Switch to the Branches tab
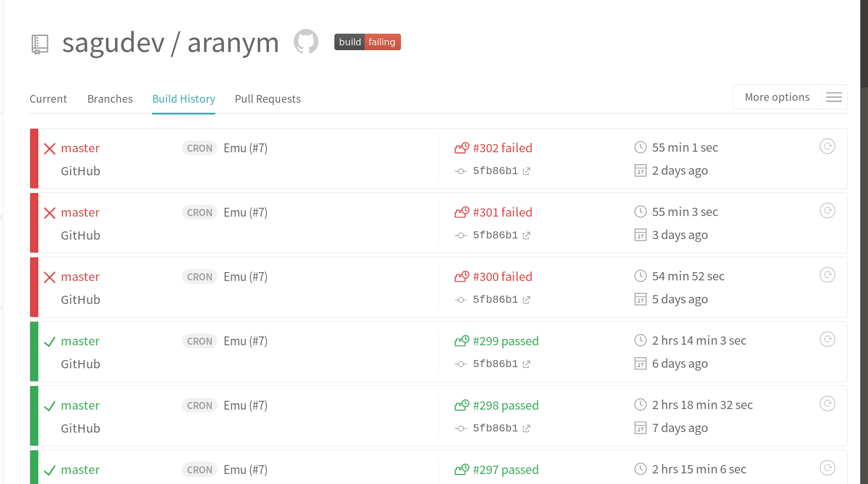868x484 pixels. [110, 99]
